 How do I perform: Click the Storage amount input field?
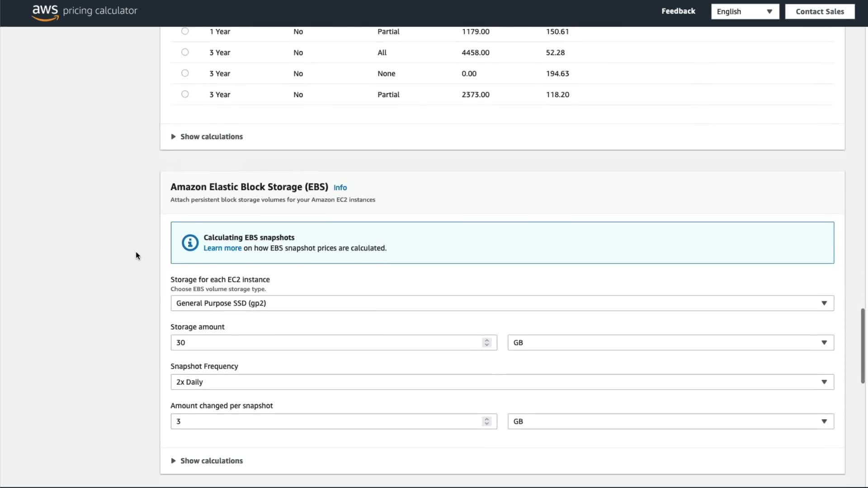325,343
